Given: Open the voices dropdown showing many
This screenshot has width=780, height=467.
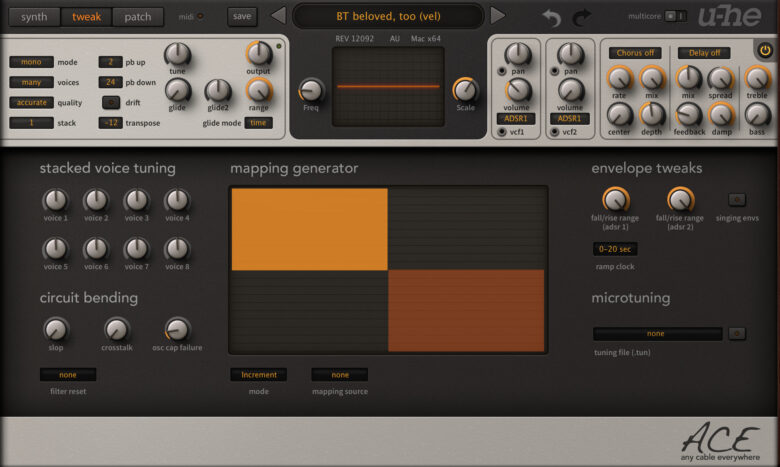Looking at the screenshot, I should click(31, 83).
